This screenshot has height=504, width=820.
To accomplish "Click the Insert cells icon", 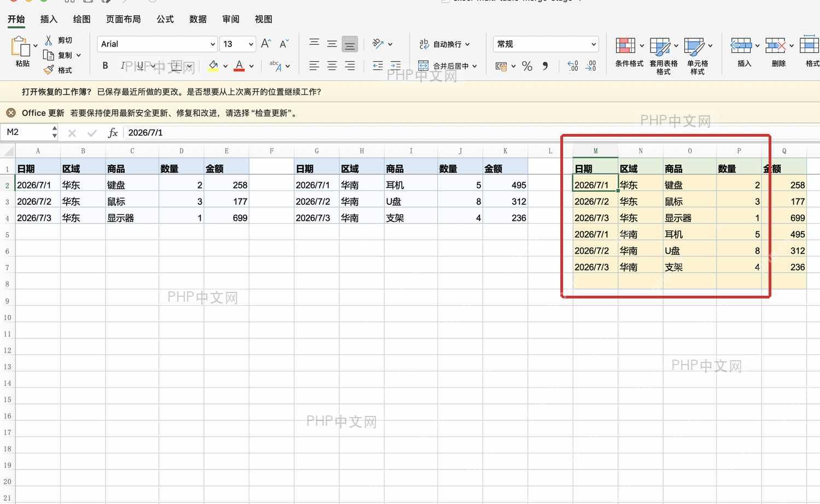I will tap(741, 46).
